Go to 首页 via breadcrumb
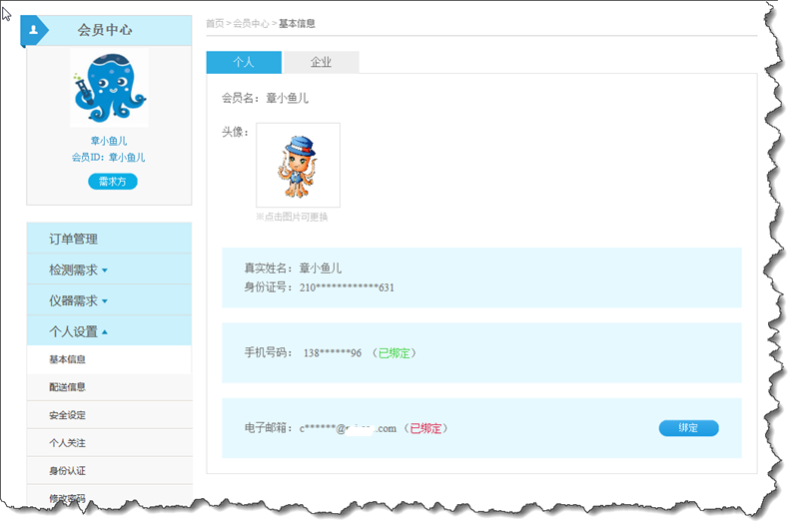Viewport: 799px width, 532px height. pyautogui.click(x=214, y=23)
